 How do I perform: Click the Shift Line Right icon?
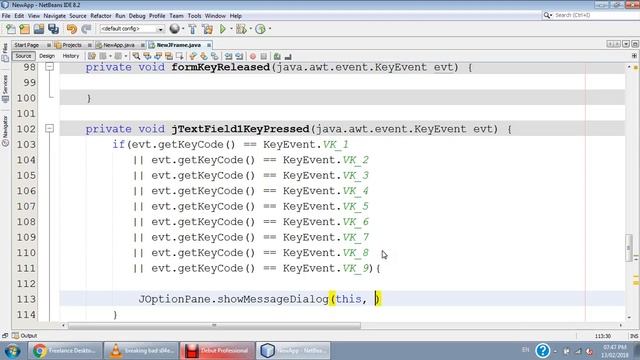(x=239, y=56)
